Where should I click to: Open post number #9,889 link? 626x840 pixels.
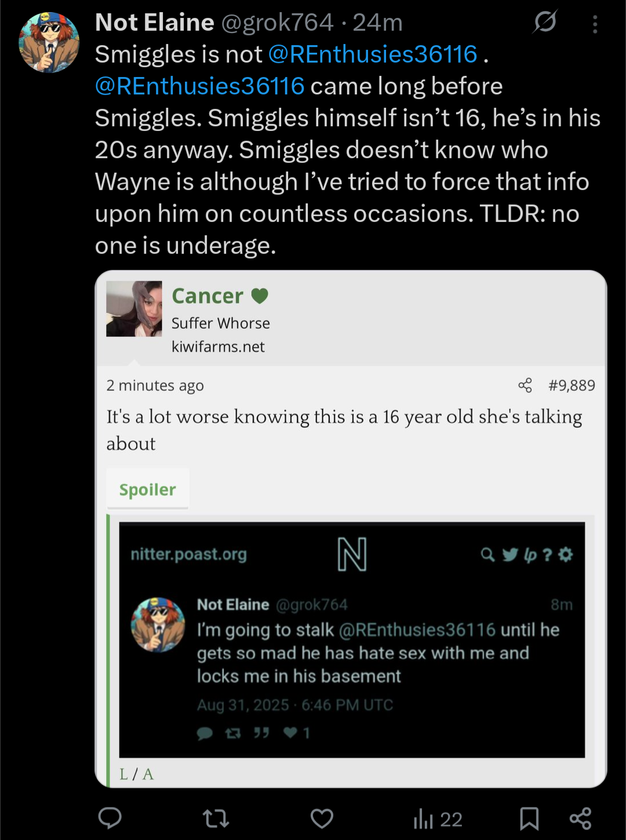pyautogui.click(x=572, y=386)
